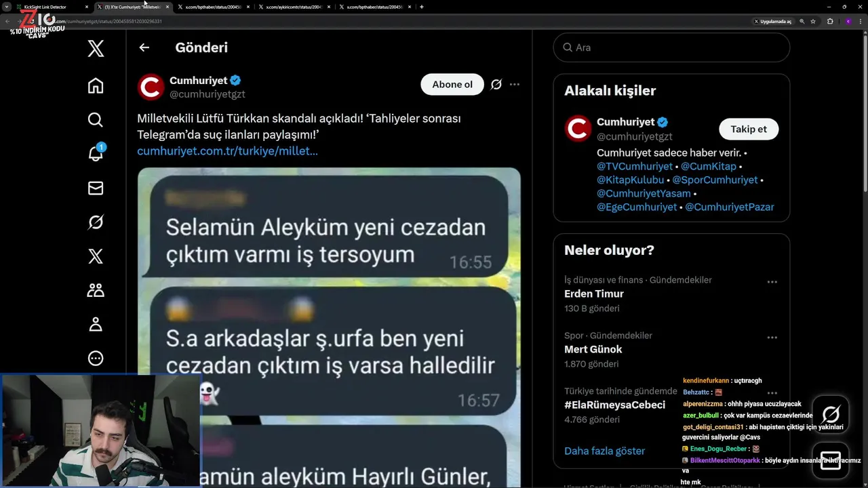Open Grok icon in left sidebar
868x488 pixels.
96,222
